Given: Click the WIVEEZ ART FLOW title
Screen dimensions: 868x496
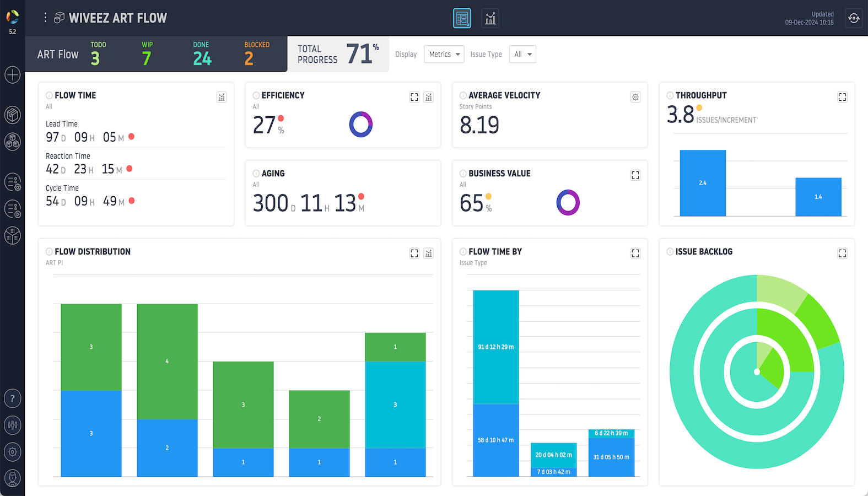Looking at the screenshot, I should 118,18.
